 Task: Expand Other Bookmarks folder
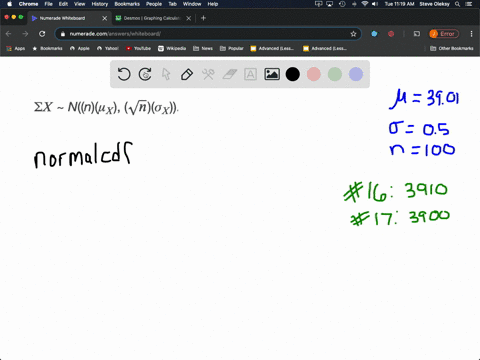pyautogui.click(x=452, y=48)
